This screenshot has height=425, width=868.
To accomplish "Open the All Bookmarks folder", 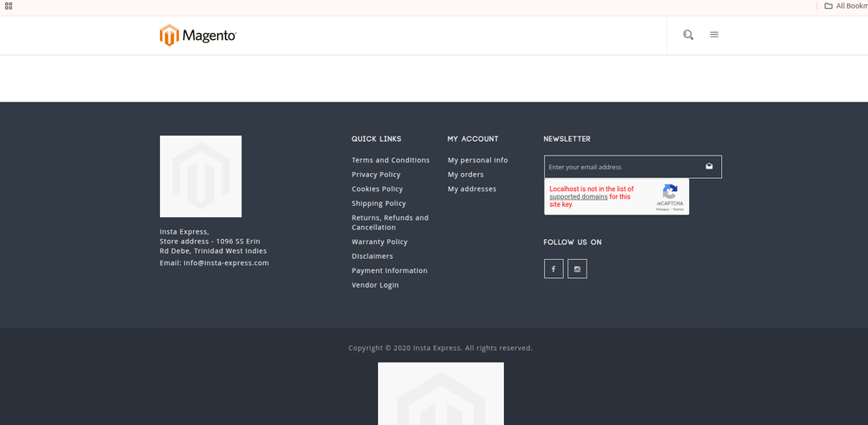I will [845, 6].
